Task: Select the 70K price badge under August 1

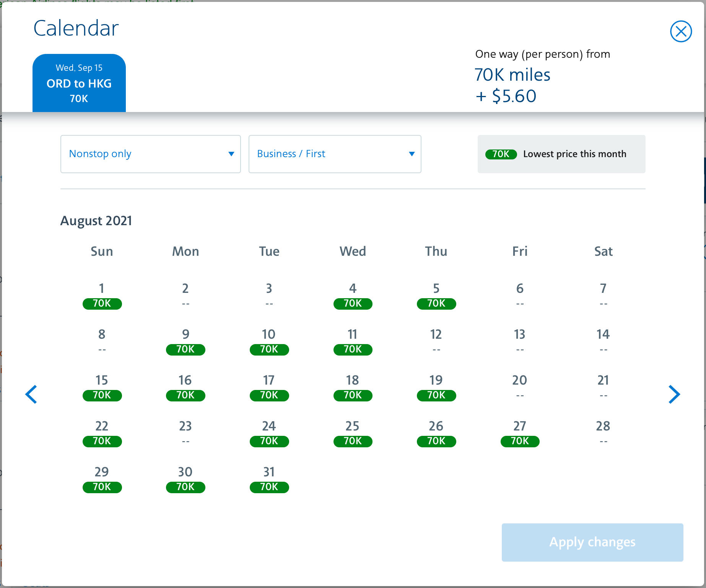Action: coord(102,304)
